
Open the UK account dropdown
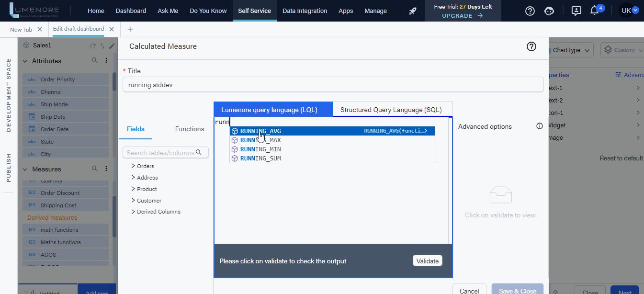pyautogui.click(x=631, y=9)
